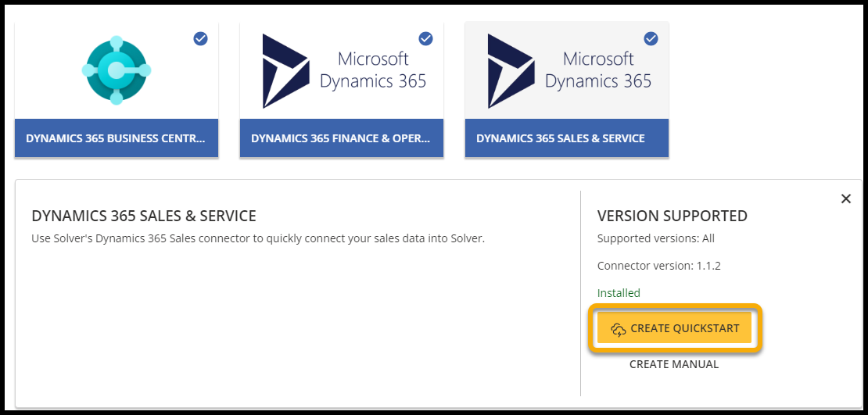Select the Dynamics 365 Sales & Service title bar
The height and width of the screenshot is (415, 868).
point(566,138)
